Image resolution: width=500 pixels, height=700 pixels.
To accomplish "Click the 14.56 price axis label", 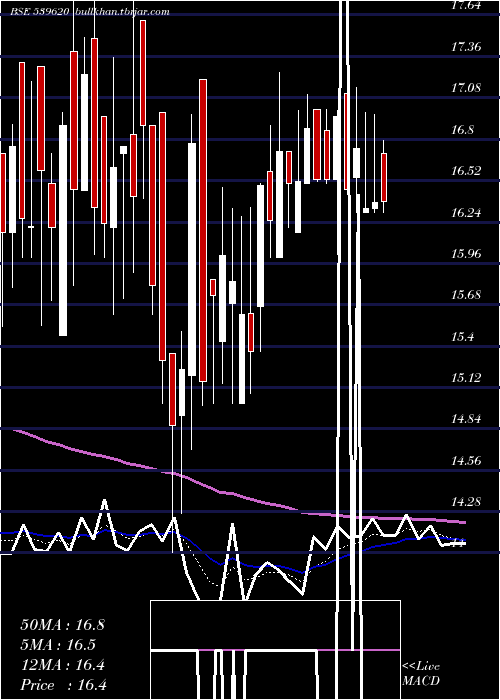I will tap(466, 461).
